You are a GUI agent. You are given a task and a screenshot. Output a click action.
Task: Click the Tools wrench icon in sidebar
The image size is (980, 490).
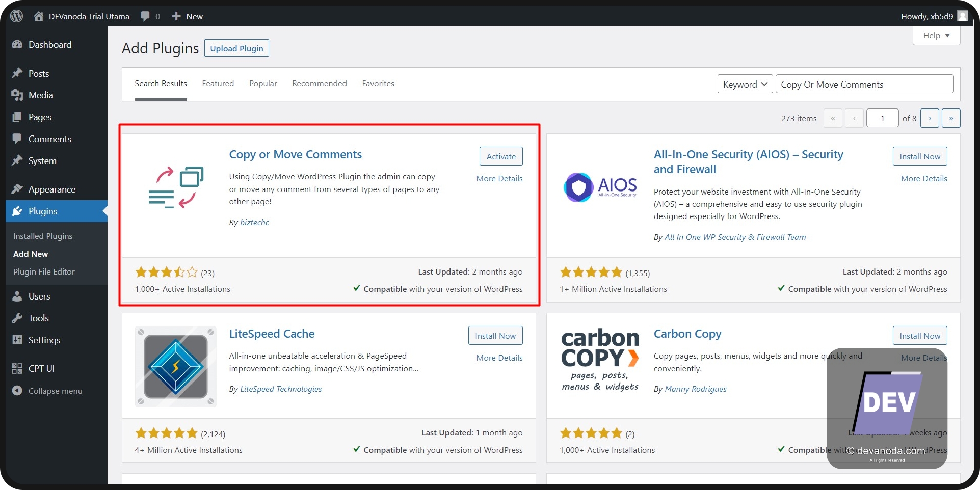[x=17, y=318]
